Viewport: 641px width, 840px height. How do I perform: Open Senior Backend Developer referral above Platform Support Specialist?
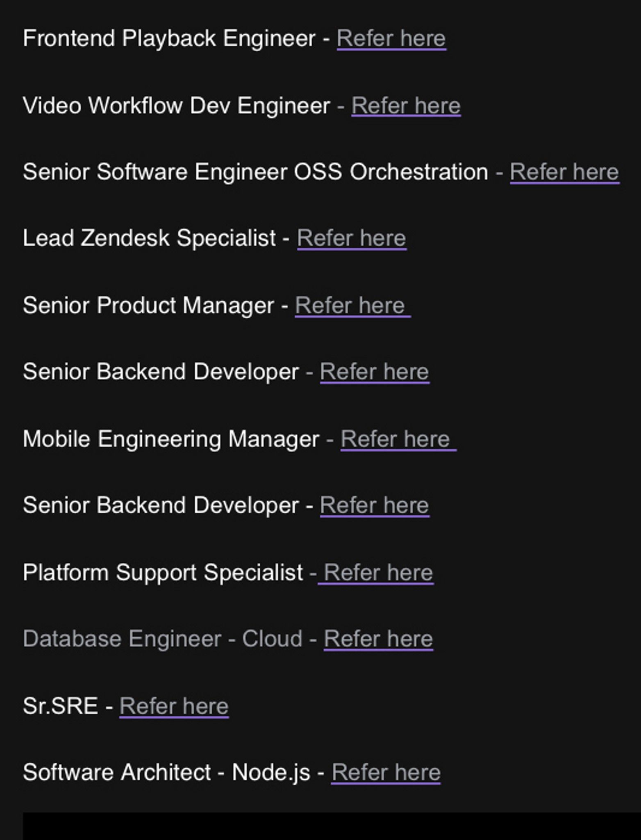(x=375, y=505)
